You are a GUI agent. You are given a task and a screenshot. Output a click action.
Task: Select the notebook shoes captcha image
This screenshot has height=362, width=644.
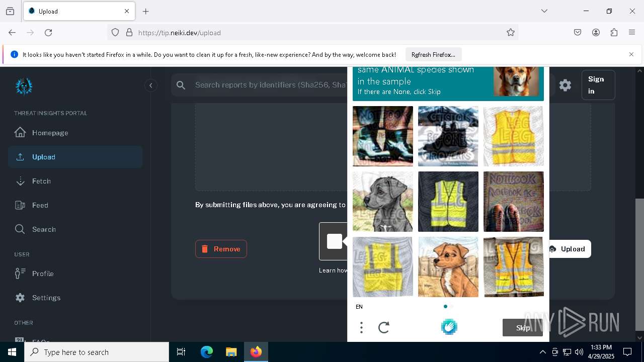[x=514, y=202]
